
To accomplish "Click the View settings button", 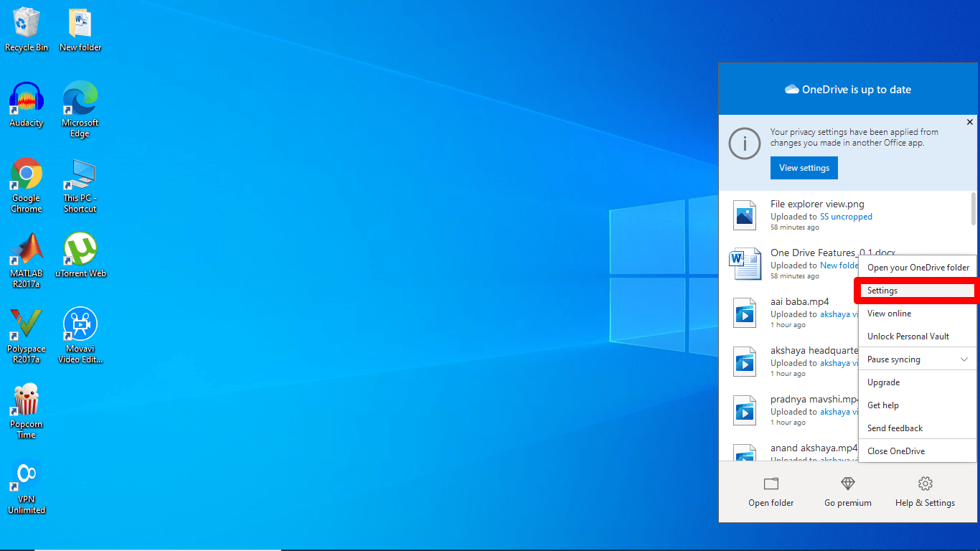I will pyautogui.click(x=804, y=168).
